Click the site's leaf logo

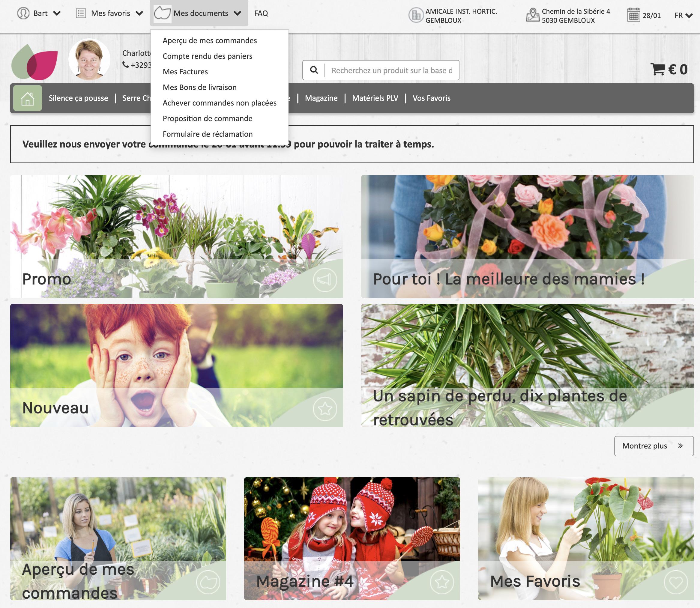click(34, 62)
